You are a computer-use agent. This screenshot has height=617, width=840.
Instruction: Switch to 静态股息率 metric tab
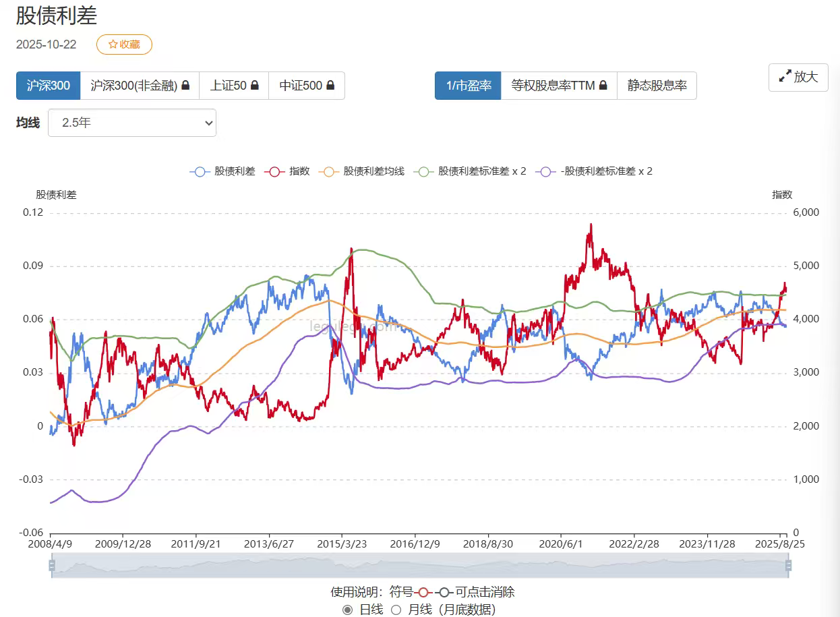(657, 86)
